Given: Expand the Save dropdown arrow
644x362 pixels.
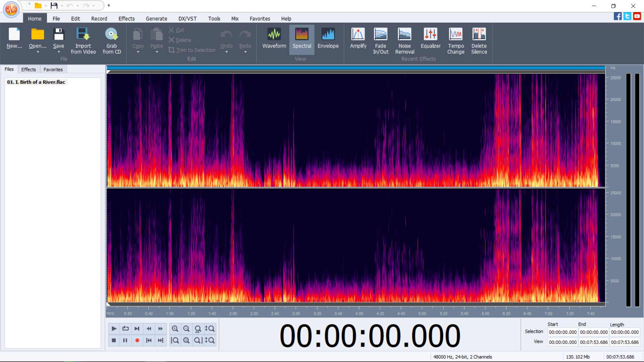Looking at the screenshot, I should click(59, 52).
